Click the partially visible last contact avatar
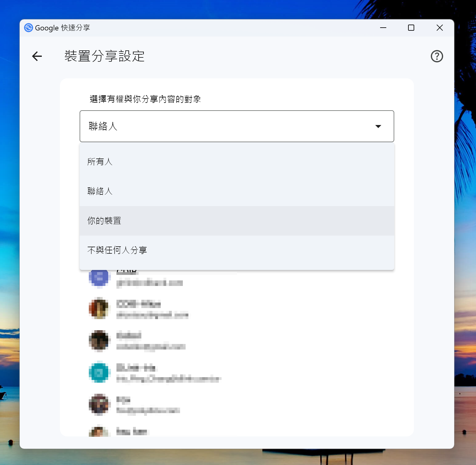This screenshot has height=465, width=476. 99,431
